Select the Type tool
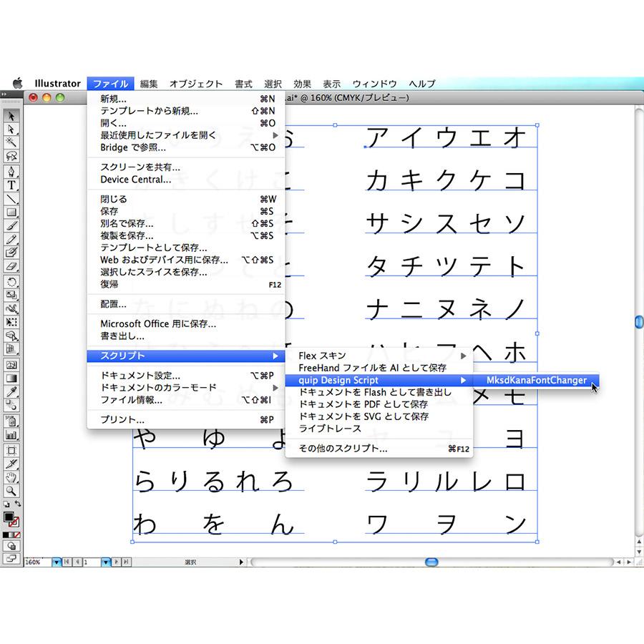This screenshot has width=644, height=644. point(11,185)
